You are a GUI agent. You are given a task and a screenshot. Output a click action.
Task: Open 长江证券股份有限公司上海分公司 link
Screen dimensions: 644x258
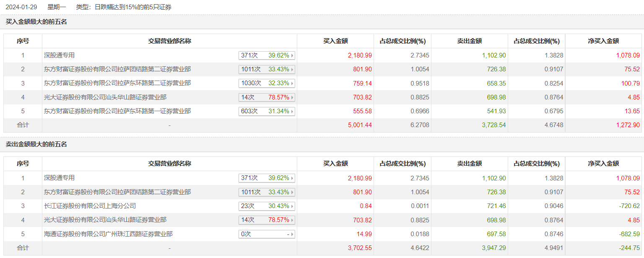90,206
